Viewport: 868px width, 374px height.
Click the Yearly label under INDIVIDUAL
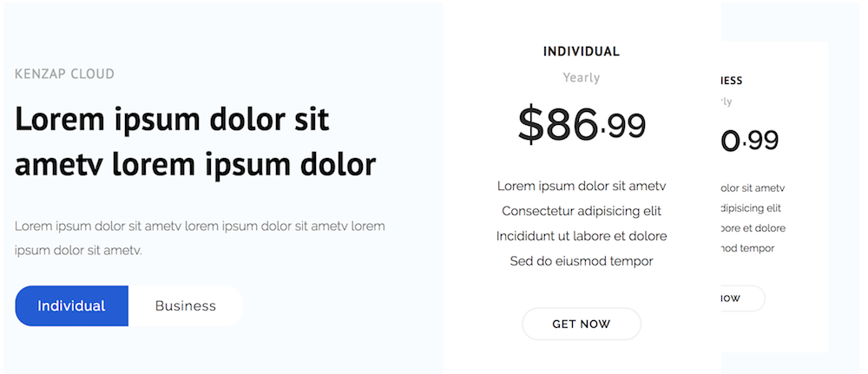point(582,77)
